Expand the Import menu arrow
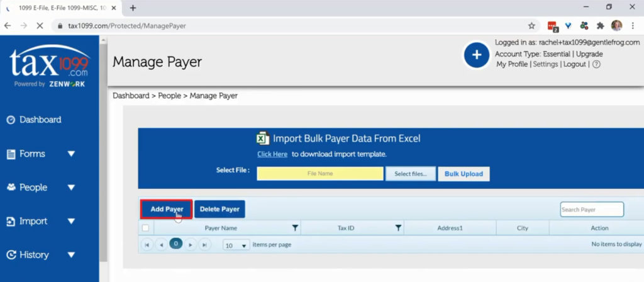This screenshot has width=644, height=282. 72,222
